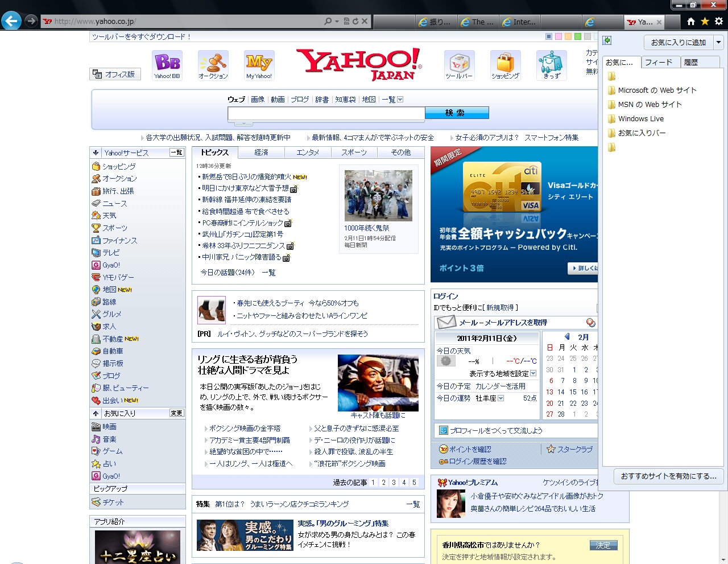Expand the MSN の Web サイト favorites folder
Screen dimensions: 728x564
coord(644,105)
